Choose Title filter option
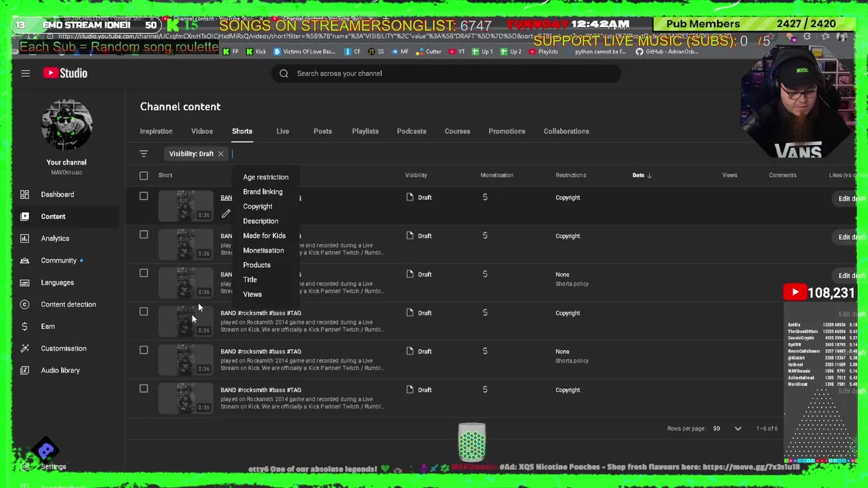The image size is (868, 488). [250, 280]
